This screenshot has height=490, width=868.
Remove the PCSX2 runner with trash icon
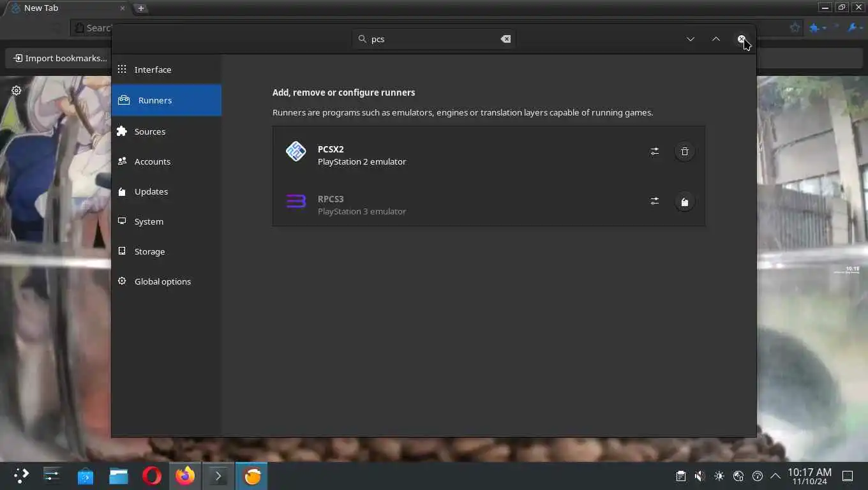(x=684, y=151)
